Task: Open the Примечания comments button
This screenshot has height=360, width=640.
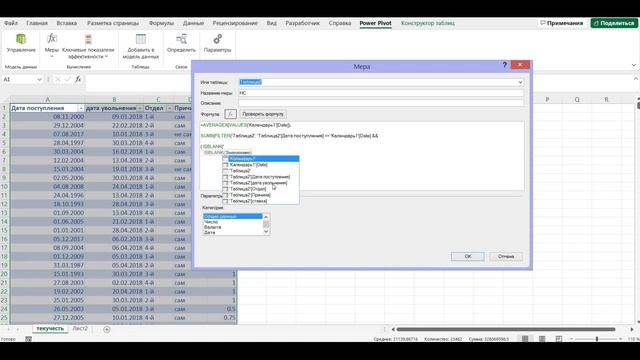Action: [562, 23]
